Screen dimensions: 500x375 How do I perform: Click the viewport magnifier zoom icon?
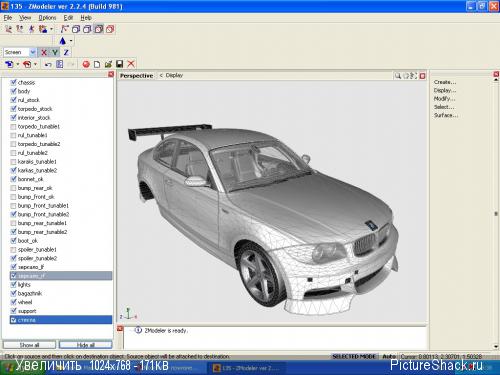click(x=397, y=76)
